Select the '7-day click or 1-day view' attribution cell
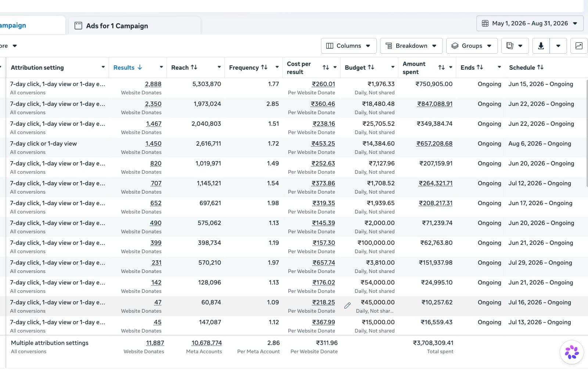The height and width of the screenshot is (370, 588). pos(43,144)
